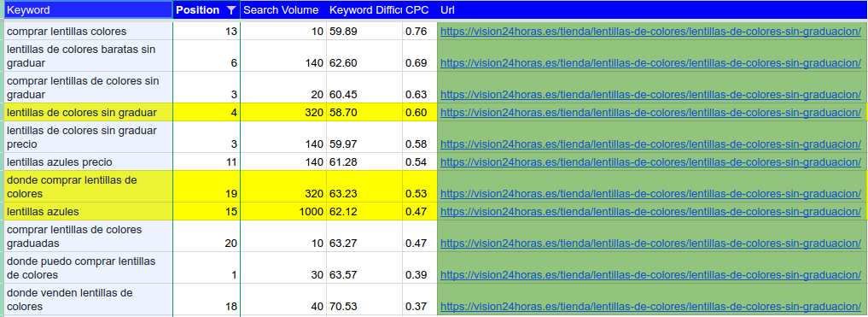Select highlighted keyword cell 'lentillas azules'

(89, 211)
